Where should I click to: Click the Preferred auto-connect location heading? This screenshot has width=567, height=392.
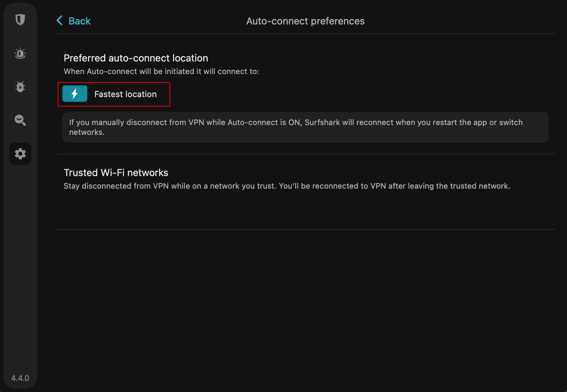136,58
